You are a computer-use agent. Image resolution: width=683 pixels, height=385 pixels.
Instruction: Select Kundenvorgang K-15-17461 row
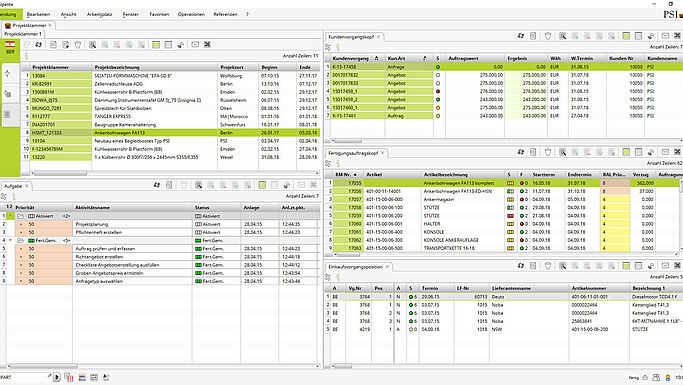505,116
